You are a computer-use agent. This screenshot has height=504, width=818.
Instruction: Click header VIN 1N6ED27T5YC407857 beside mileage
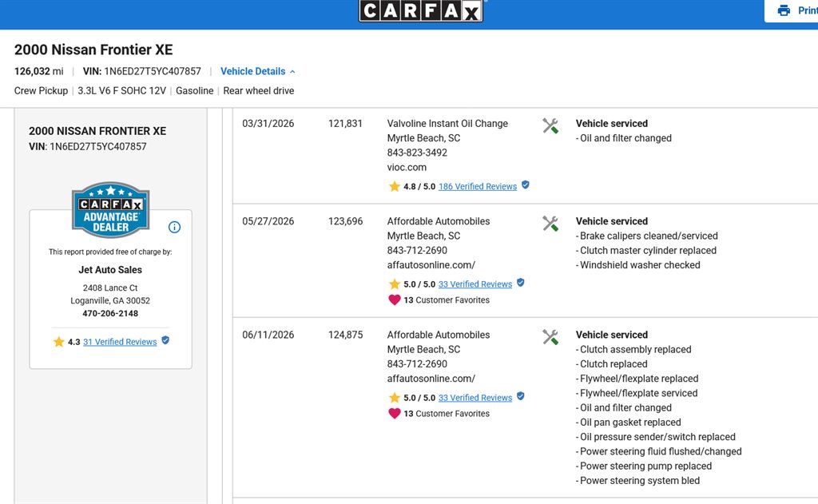pyautogui.click(x=142, y=71)
